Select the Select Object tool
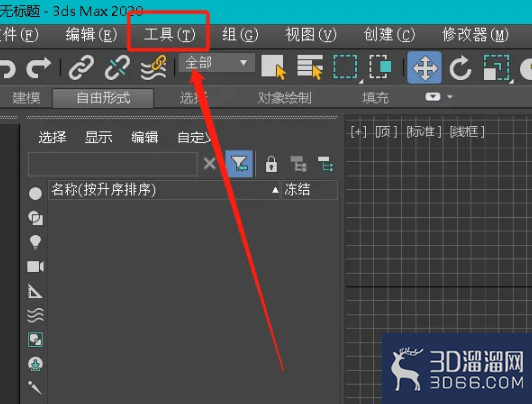 pos(274,68)
